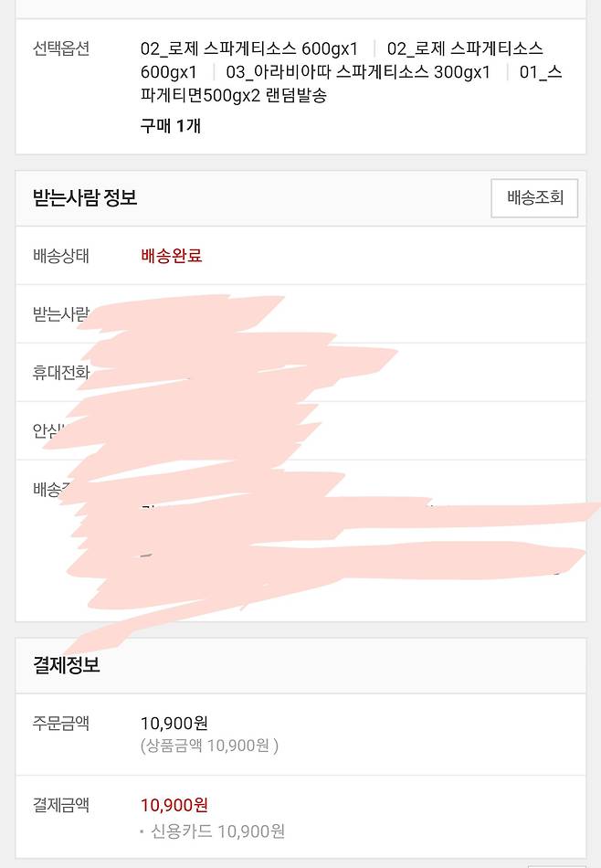Select the 받는사람 정보 section header
Image resolution: width=601 pixels, height=868 pixels.
click(x=85, y=197)
